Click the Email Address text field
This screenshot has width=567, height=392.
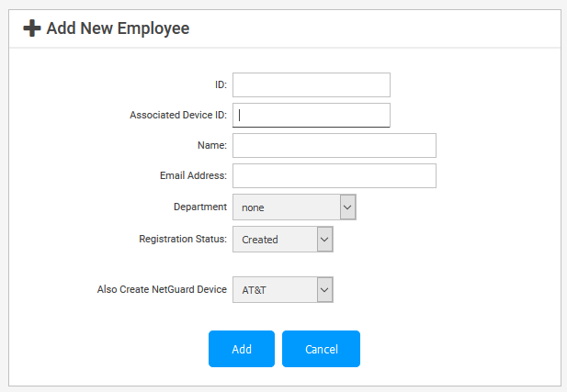pos(334,175)
